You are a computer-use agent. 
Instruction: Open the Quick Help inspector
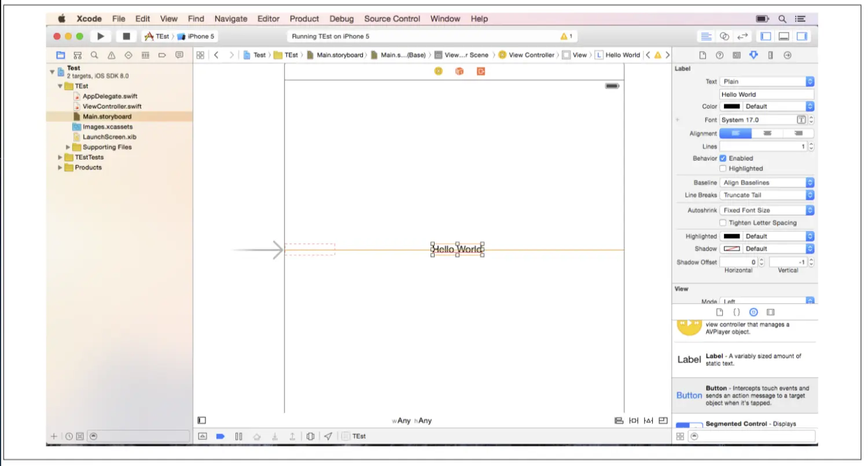tap(720, 56)
